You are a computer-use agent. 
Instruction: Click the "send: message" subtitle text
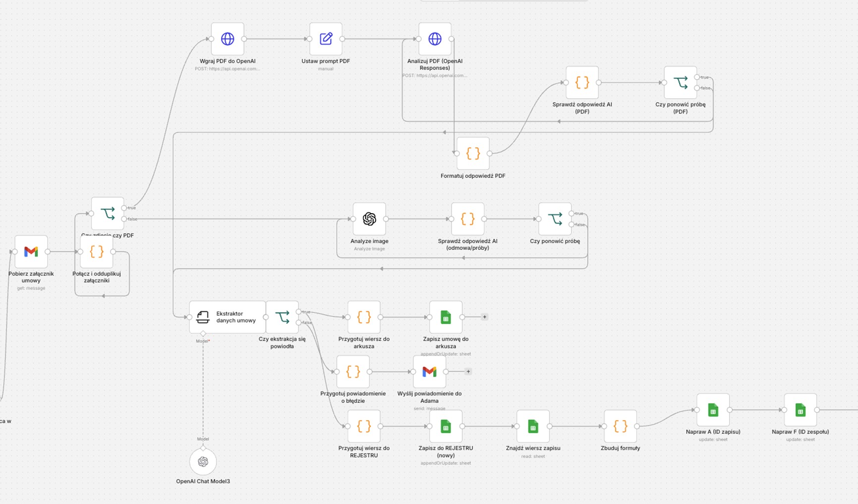coord(429,408)
